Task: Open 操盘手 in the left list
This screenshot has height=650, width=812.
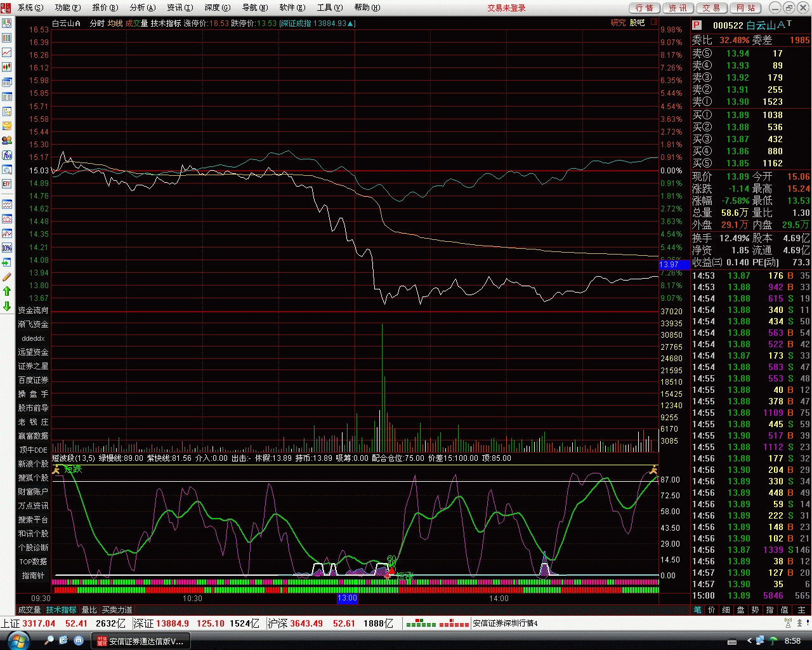Action: 33,394
